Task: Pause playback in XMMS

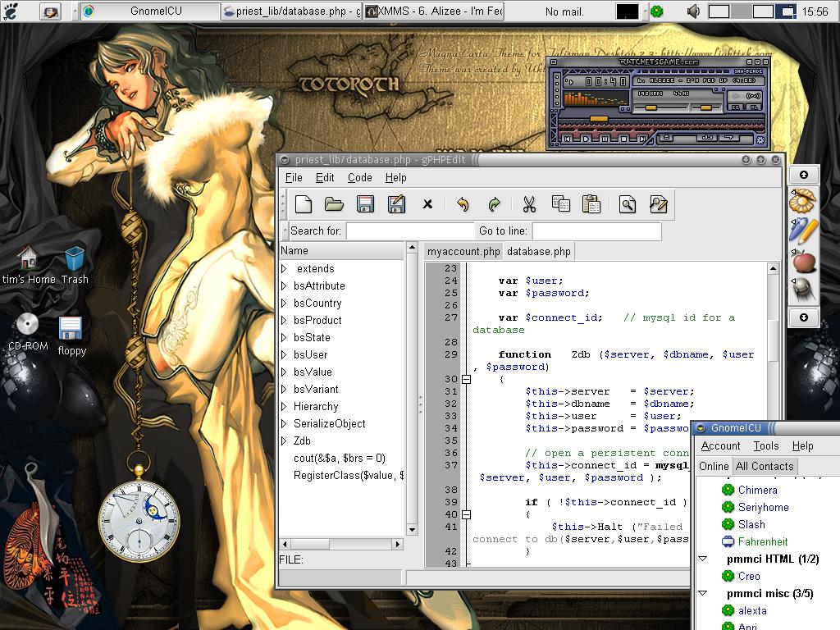Action: (x=605, y=139)
